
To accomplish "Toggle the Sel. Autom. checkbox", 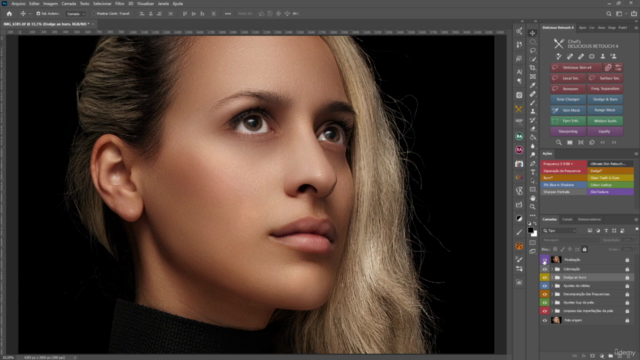I will click(x=38, y=13).
